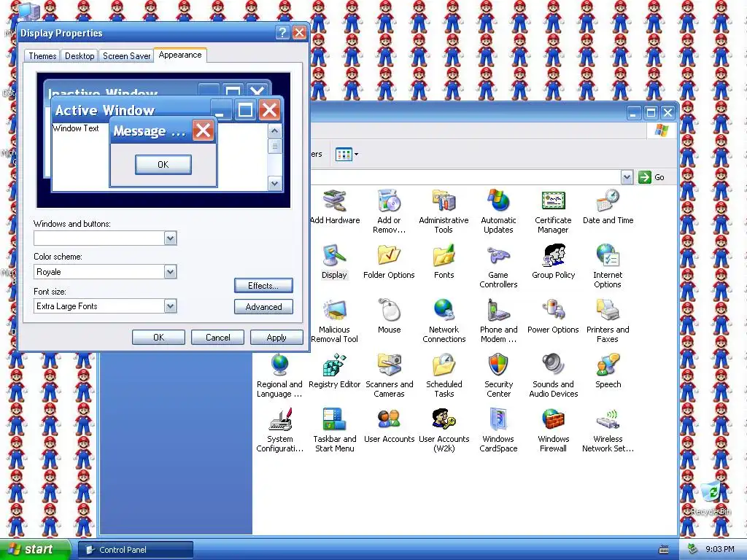Open Security Center icon

pyautogui.click(x=498, y=376)
